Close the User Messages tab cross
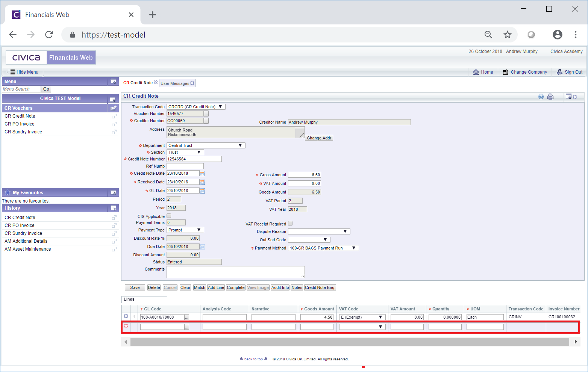This screenshot has height=372, width=588. 192,83
